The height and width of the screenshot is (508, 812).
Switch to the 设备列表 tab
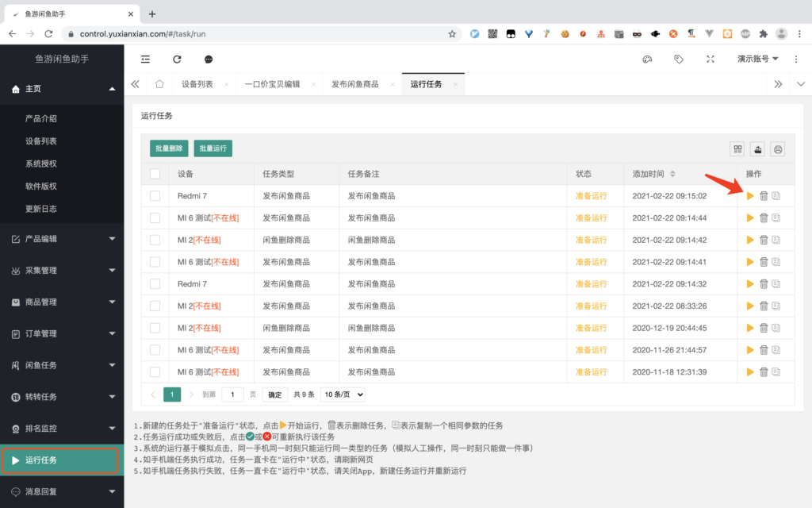point(197,84)
